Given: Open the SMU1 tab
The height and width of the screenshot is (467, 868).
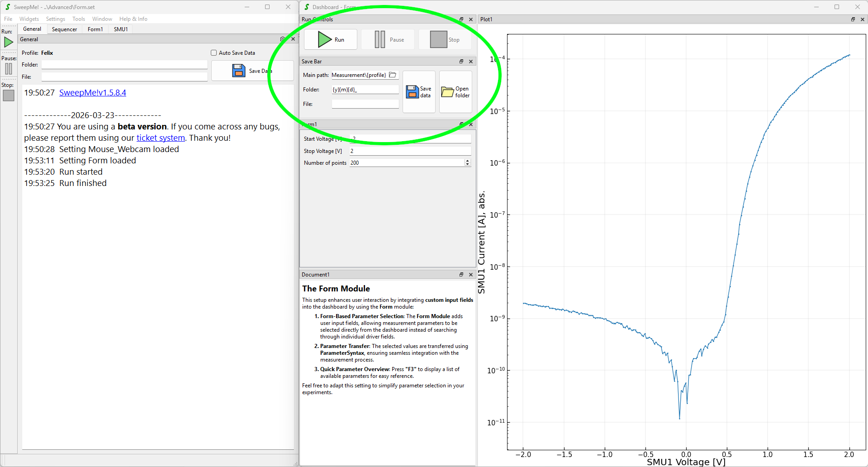Looking at the screenshot, I should 121,29.
